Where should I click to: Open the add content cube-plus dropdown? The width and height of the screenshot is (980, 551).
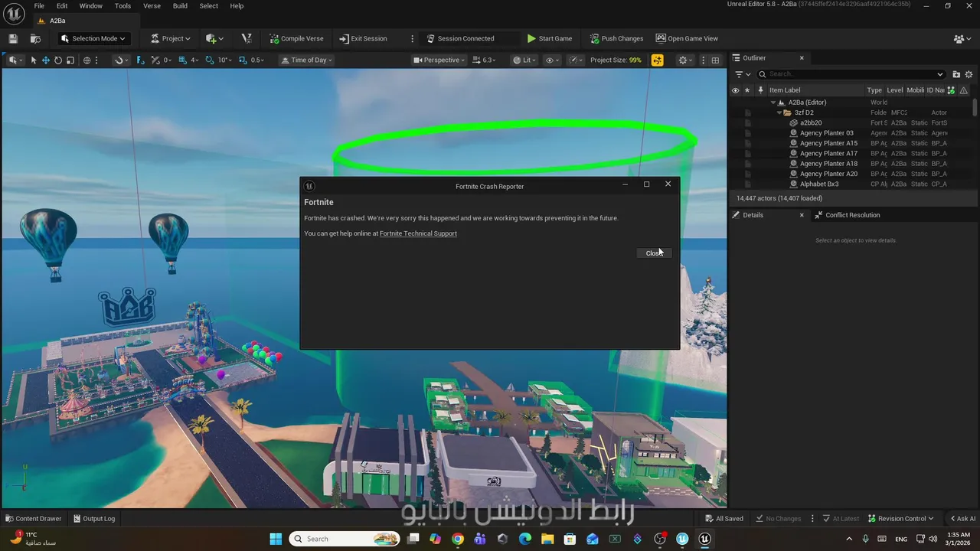pyautogui.click(x=215, y=38)
